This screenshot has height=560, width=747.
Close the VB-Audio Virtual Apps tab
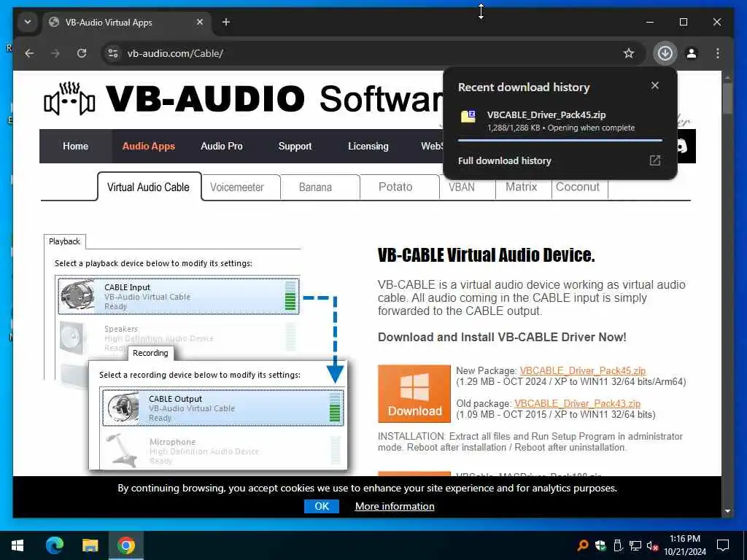[200, 22]
